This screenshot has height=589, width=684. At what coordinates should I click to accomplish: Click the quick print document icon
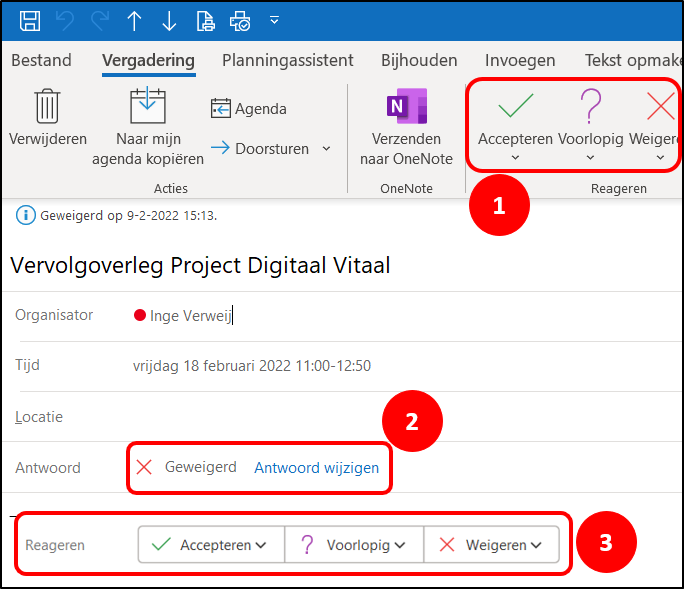205,21
